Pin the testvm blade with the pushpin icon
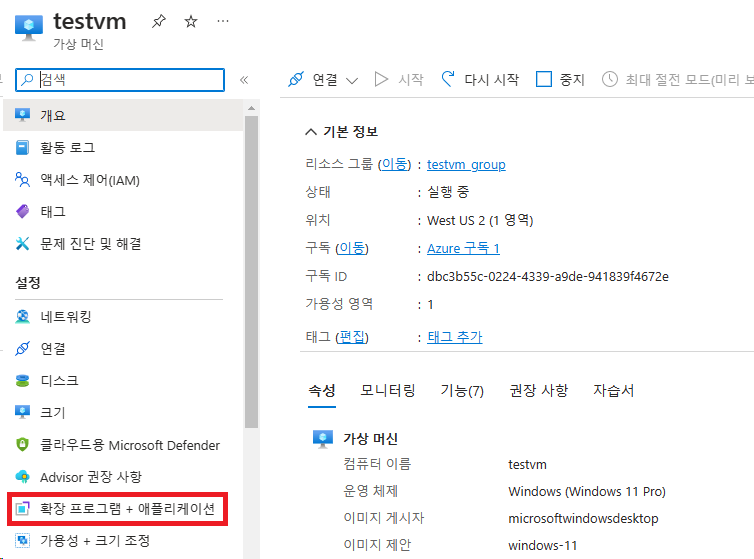The height and width of the screenshot is (559, 754). (159, 21)
